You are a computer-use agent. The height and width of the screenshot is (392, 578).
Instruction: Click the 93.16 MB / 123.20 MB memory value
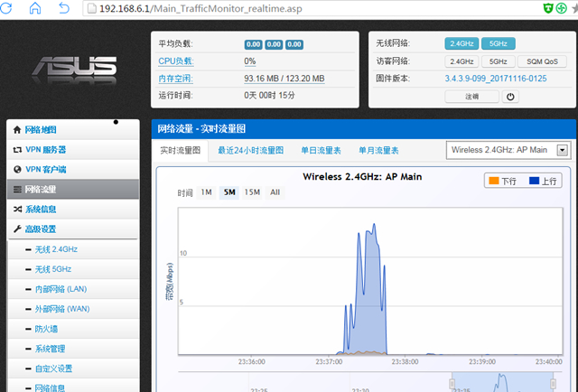tap(284, 79)
